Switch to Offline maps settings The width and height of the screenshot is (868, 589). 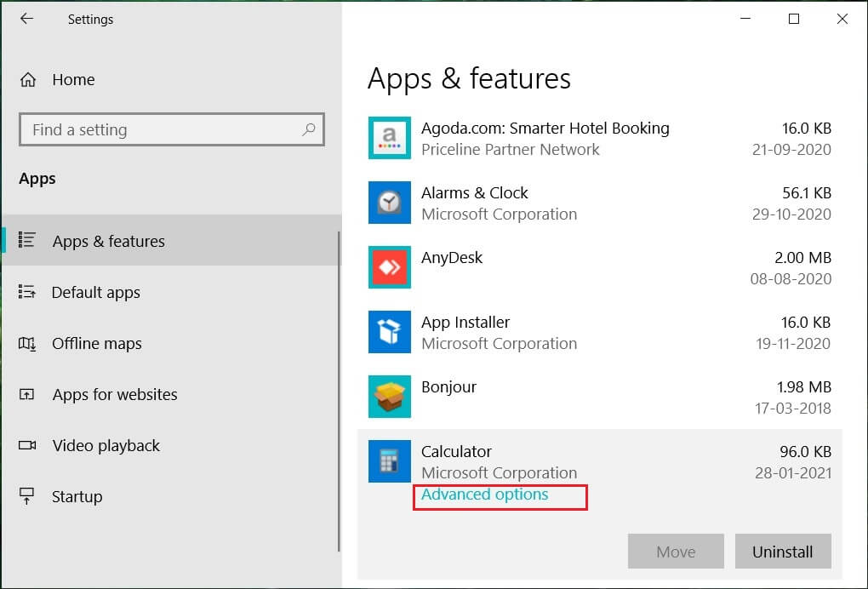pyautogui.click(x=96, y=344)
